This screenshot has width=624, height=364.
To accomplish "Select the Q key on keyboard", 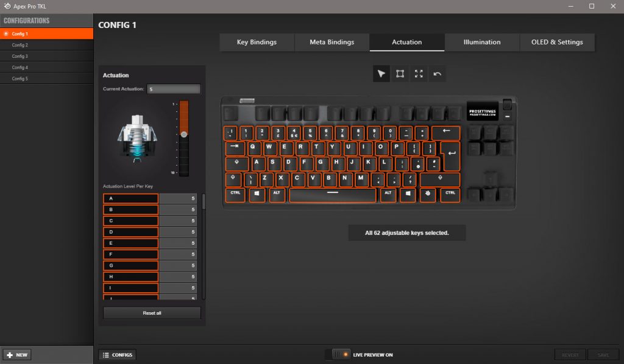I will [x=253, y=149].
